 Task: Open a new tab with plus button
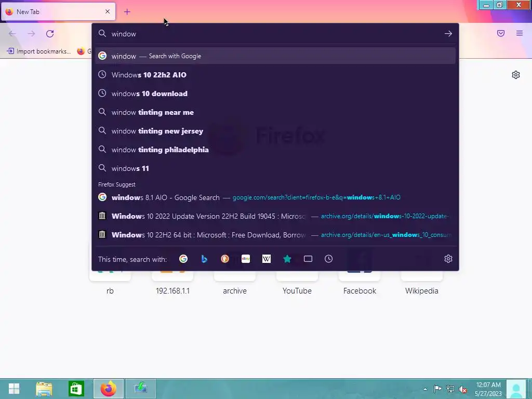pos(127,12)
